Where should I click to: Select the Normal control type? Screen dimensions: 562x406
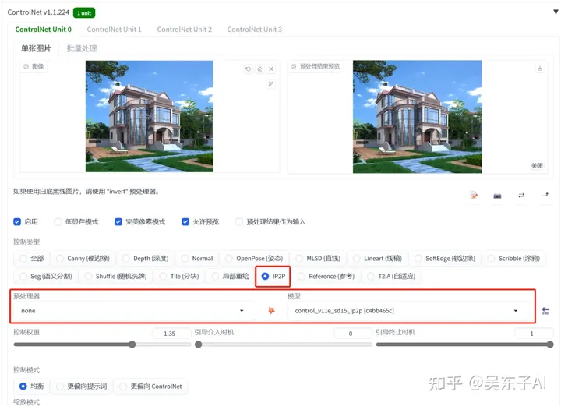[x=197, y=258]
